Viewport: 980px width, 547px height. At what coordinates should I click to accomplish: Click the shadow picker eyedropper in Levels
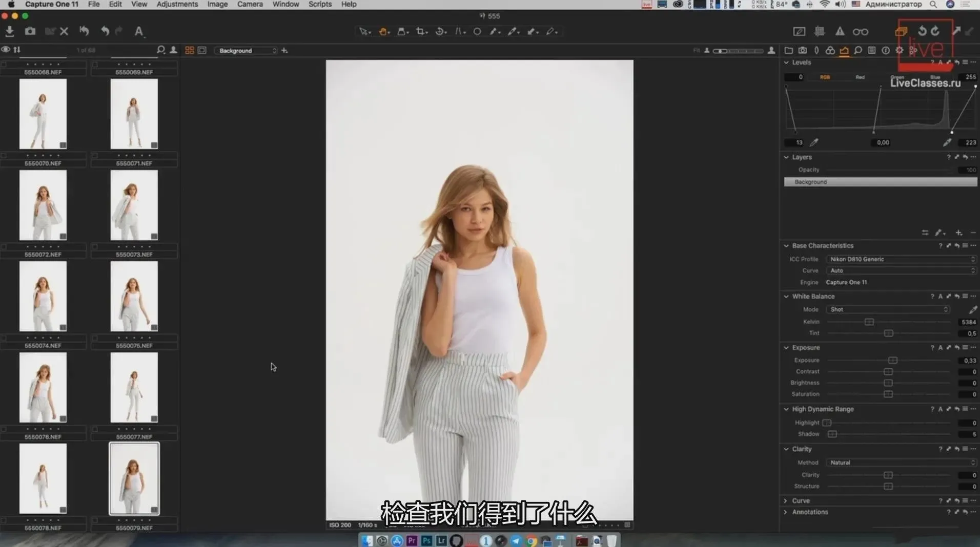(814, 142)
